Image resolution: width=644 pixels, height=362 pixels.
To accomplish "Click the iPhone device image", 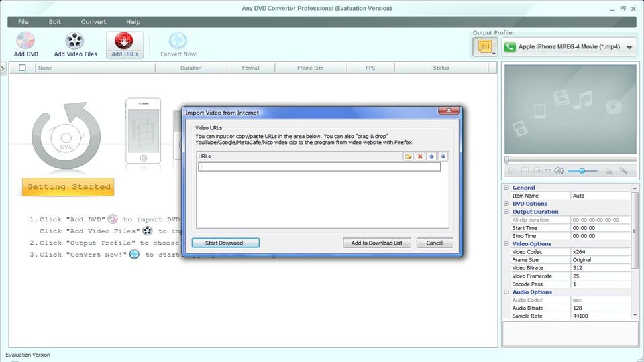I will (x=144, y=131).
